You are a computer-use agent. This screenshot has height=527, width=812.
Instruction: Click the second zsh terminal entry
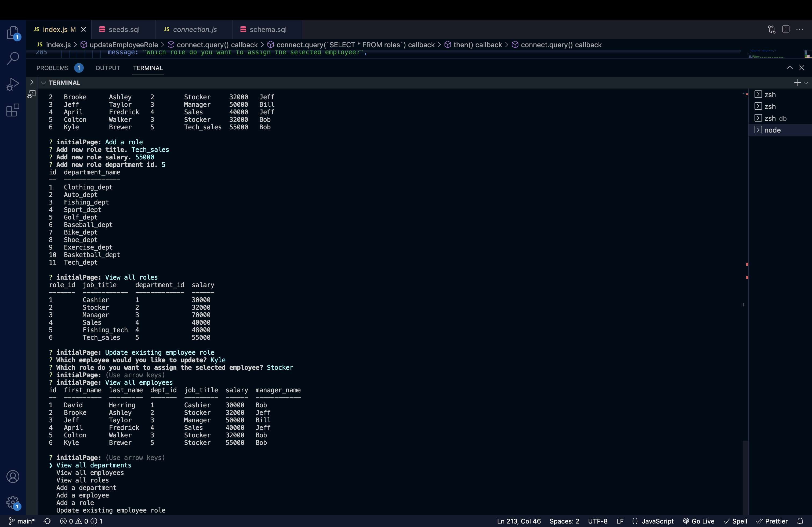tap(780, 106)
